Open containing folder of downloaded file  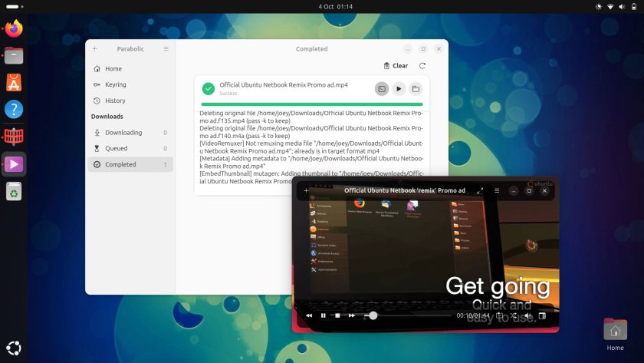coord(416,89)
